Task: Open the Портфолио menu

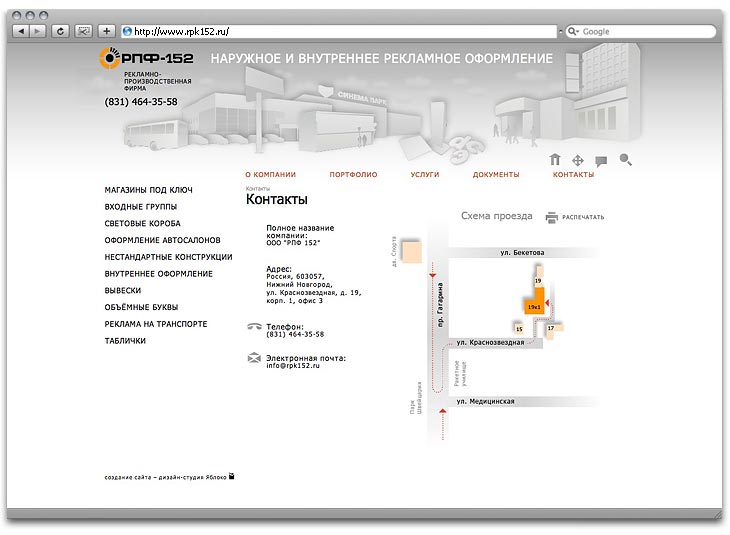Action: point(353,175)
